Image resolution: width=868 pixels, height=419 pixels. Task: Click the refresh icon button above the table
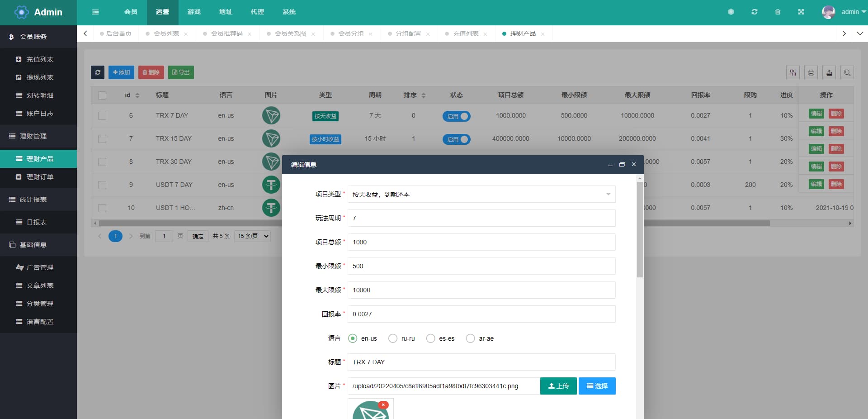click(98, 72)
